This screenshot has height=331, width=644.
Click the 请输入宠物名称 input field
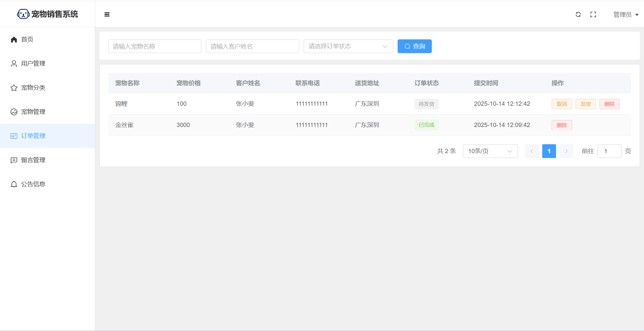155,46
